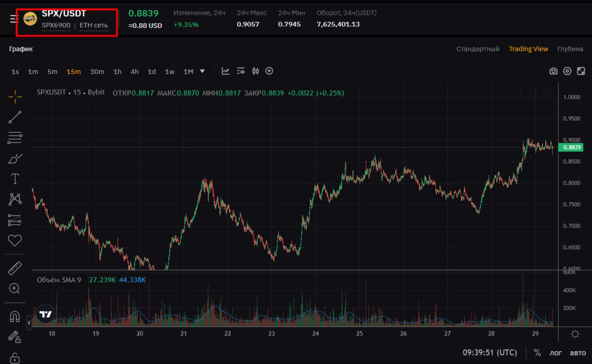The height and width of the screenshot is (364, 592).
Task: Open the forecast and measurement tools
Action: [15, 220]
